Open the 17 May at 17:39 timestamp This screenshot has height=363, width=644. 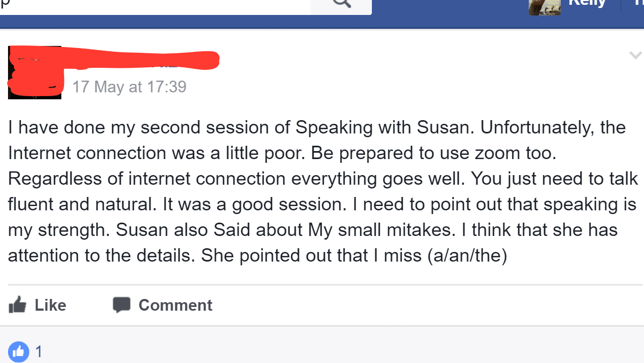[x=129, y=87]
